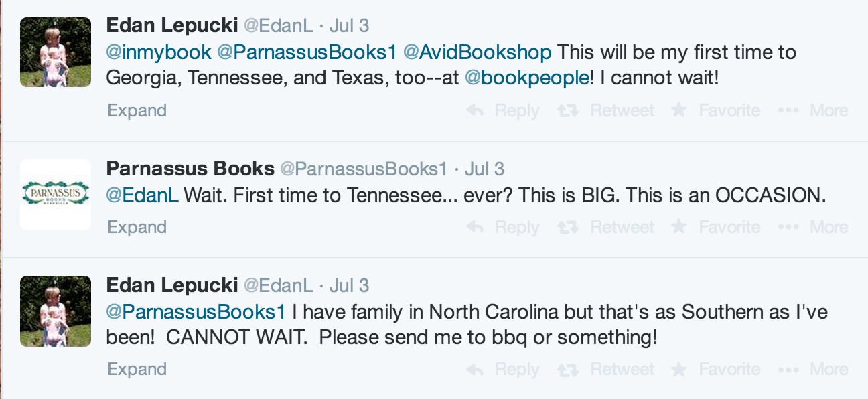
Task: Click Edan Lepucki's avatar on first tweet
Action: click(x=56, y=52)
